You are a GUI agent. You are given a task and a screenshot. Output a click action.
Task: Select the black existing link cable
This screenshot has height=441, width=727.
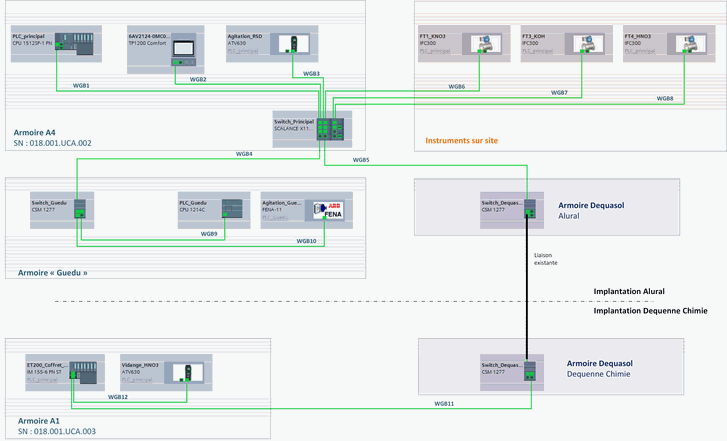tap(527, 288)
